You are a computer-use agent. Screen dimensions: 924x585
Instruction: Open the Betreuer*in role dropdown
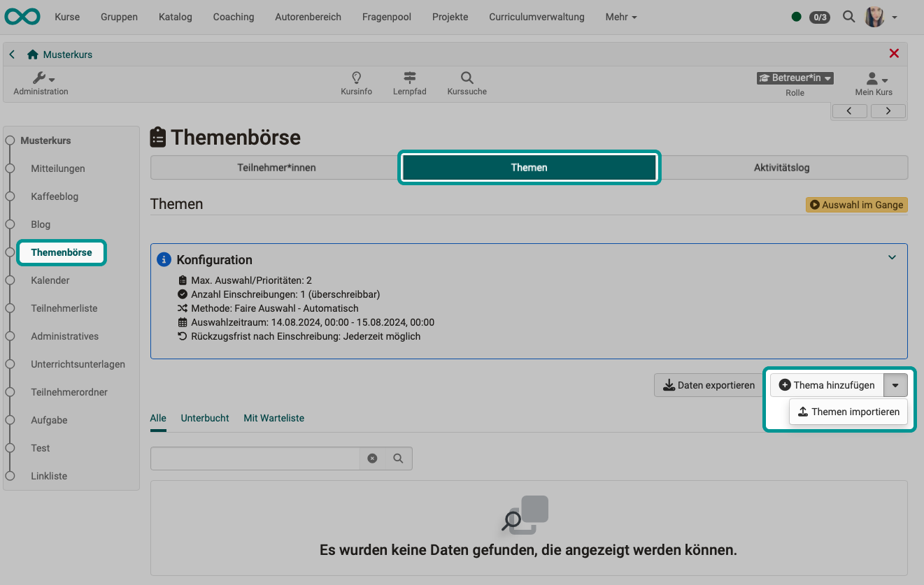coord(795,78)
